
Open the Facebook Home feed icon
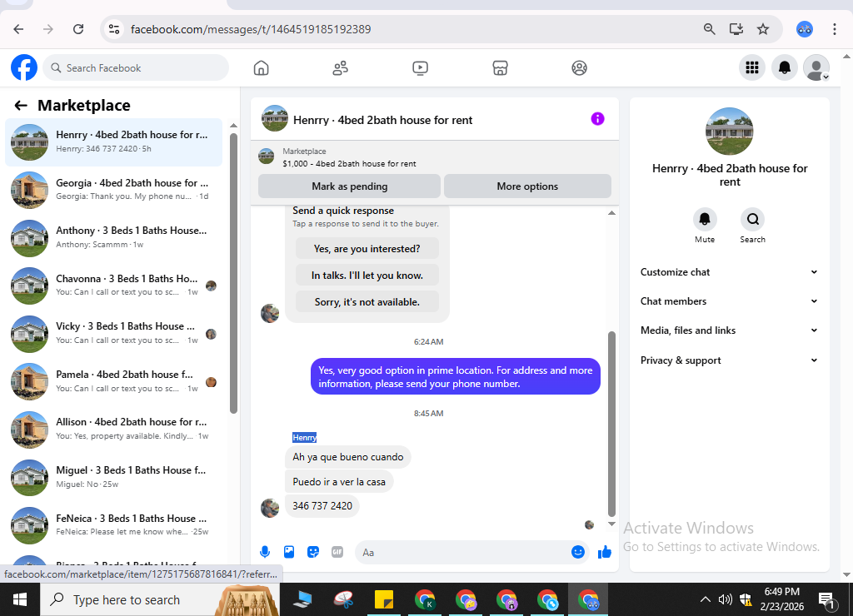(x=261, y=68)
